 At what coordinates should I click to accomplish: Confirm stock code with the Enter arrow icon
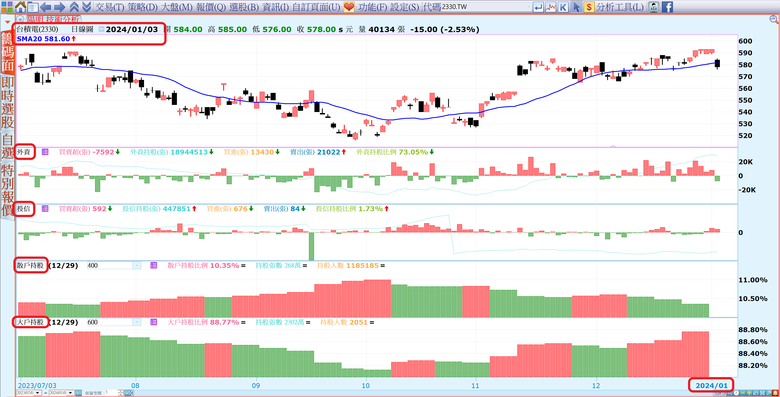tap(538, 7)
